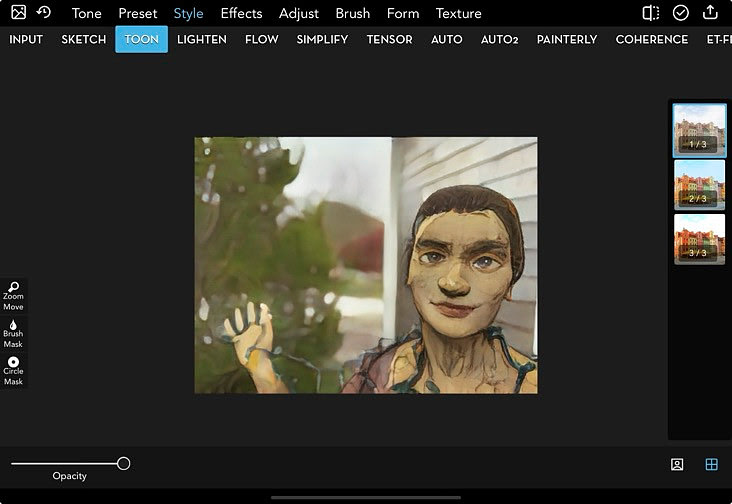Open the history clock icon
This screenshot has width=732, height=504.
click(x=44, y=12)
